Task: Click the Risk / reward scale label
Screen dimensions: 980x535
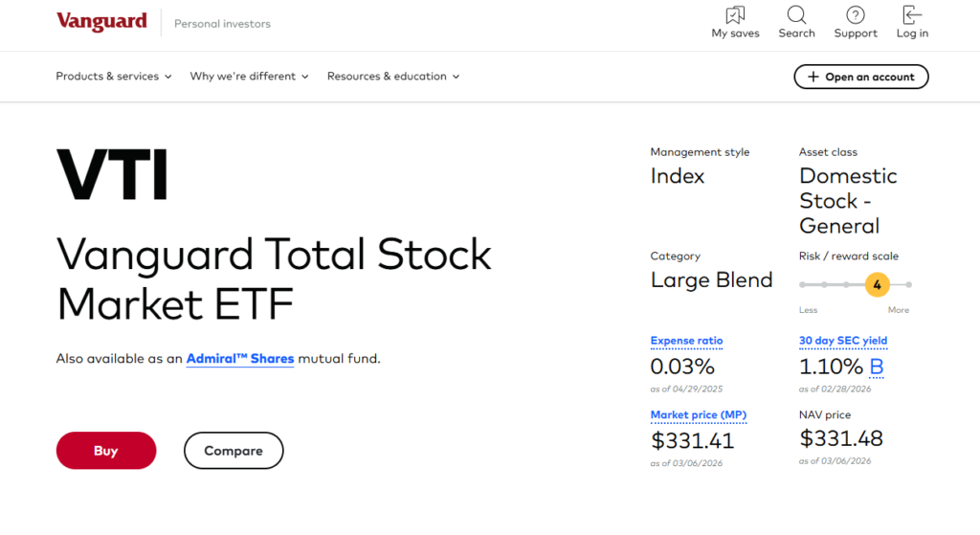Action: 849,256
